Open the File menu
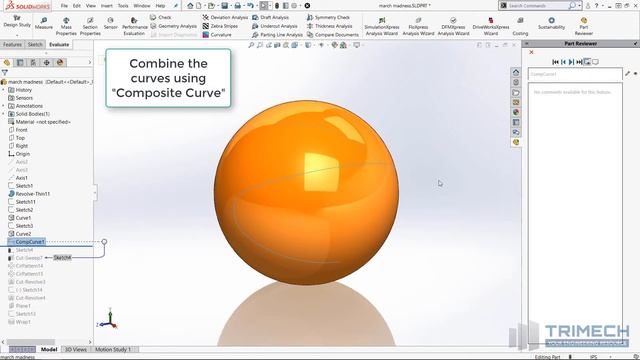This screenshot has height=360, width=640. tap(64, 6)
